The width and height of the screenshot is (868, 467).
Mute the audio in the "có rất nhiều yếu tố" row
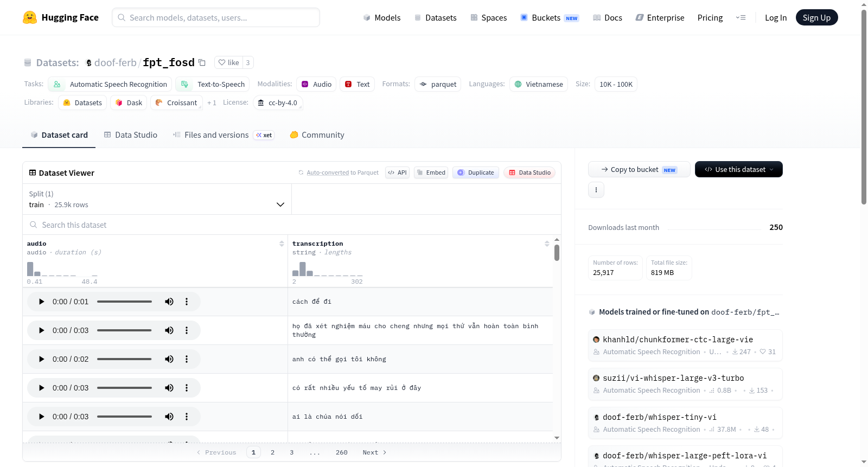169,388
